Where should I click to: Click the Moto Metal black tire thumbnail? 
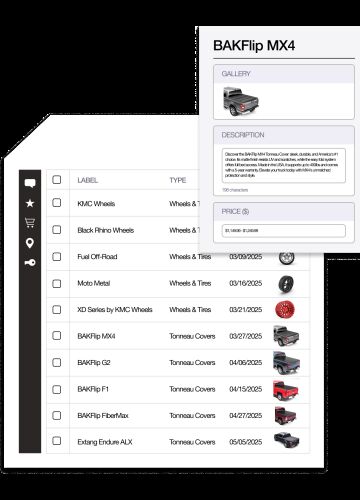[286, 284]
